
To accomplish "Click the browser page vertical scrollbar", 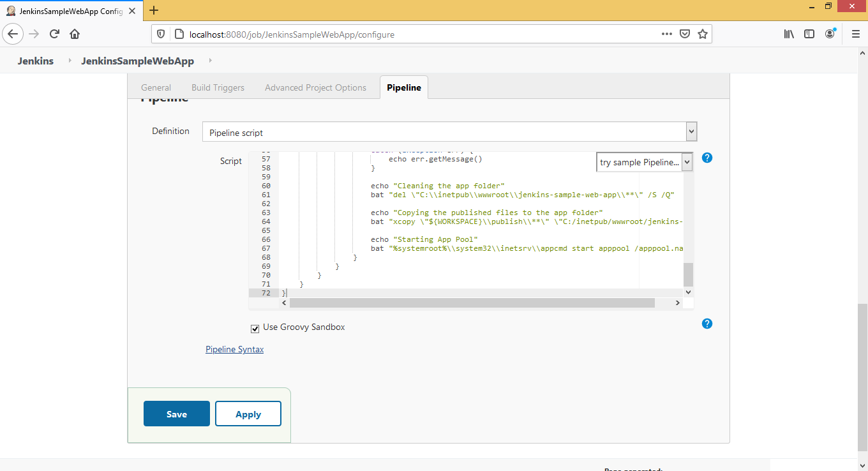I will pos(862,377).
